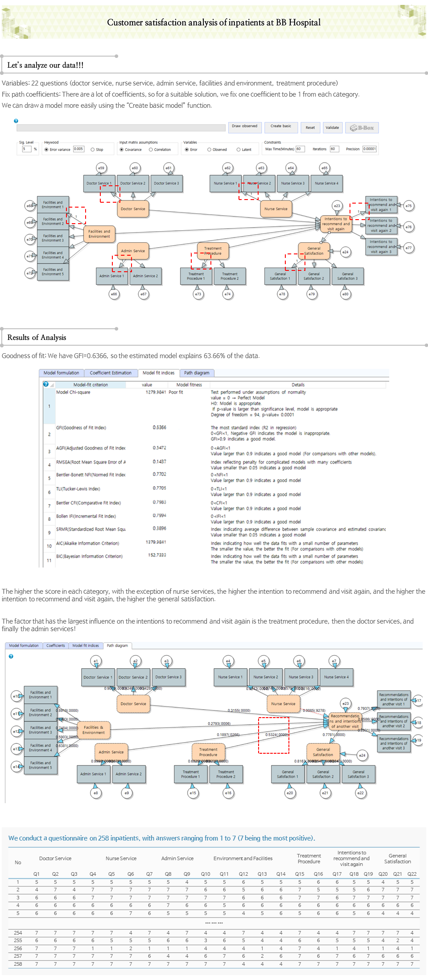Select the e1 error node

click(95, 661)
